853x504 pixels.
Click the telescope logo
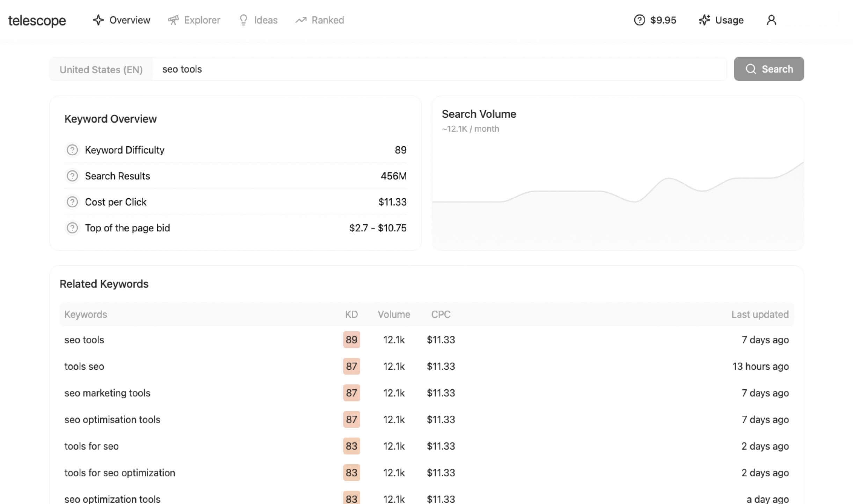[37, 21]
